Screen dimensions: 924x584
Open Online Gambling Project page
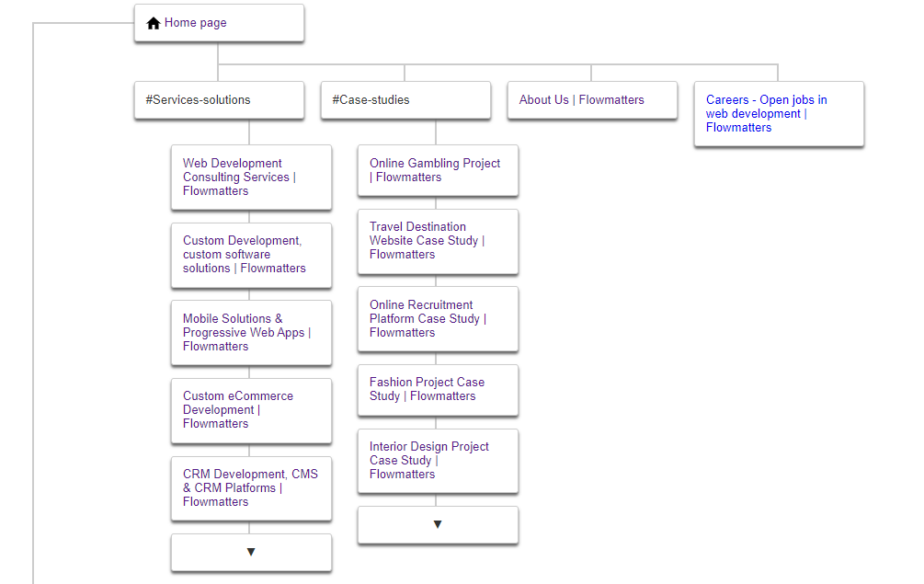pyautogui.click(x=435, y=170)
